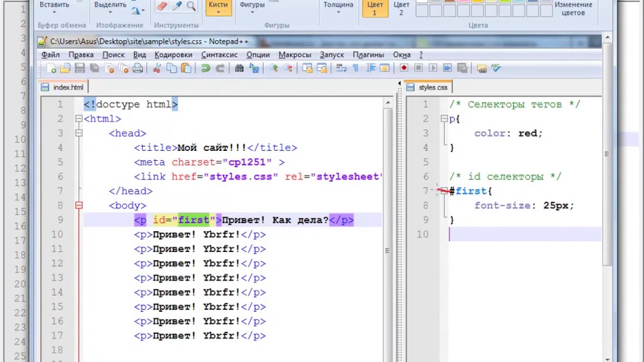This screenshot has width=644, height=362.
Task: Click the Save file floppy icon
Action: click(x=79, y=68)
